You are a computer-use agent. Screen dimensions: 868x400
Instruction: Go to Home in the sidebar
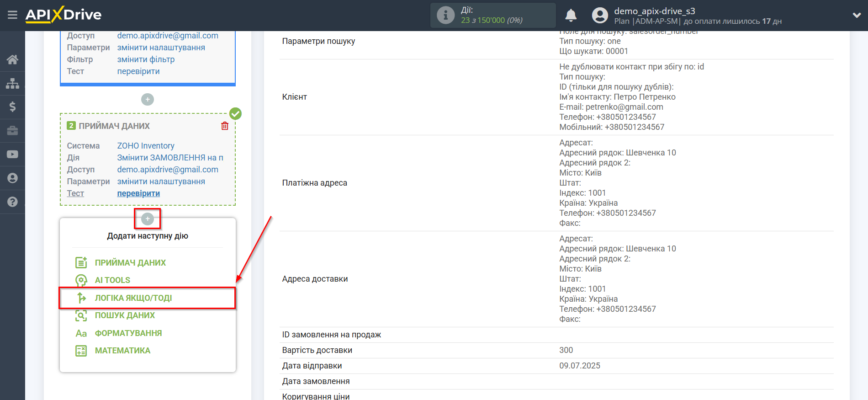(12, 59)
